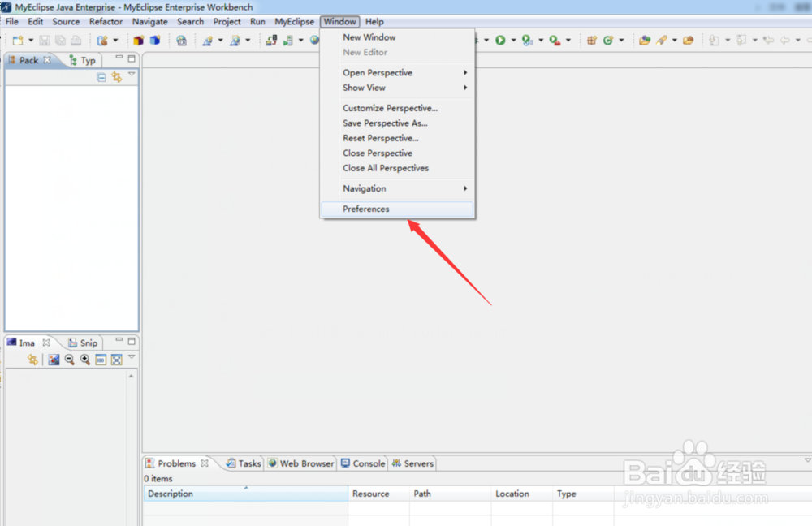
Task: Expand Open Perspective submenu
Action: (397, 73)
